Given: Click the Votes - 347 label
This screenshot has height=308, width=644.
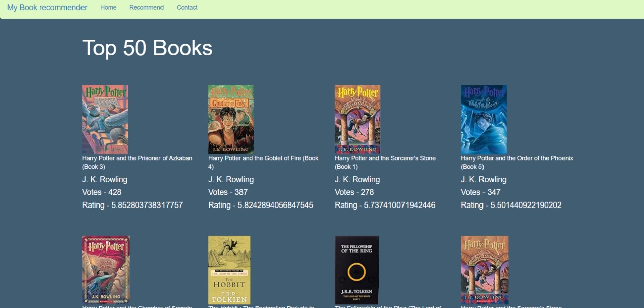Looking at the screenshot, I should (480, 192).
